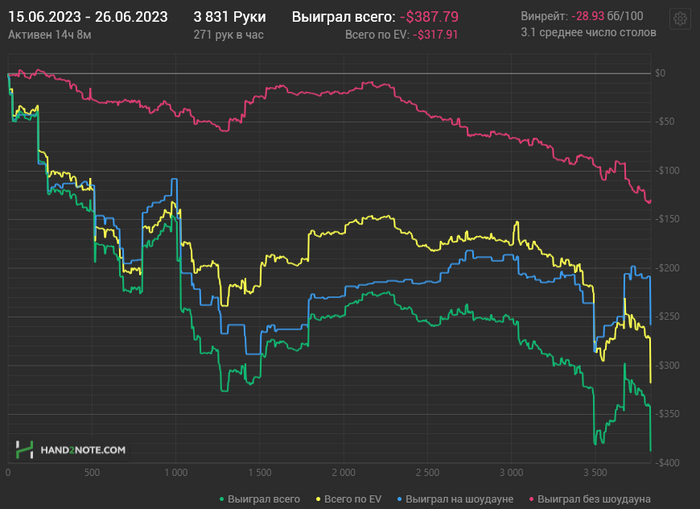Click the -$400 y-axis label
The width and height of the screenshot is (700, 509).
(x=667, y=463)
